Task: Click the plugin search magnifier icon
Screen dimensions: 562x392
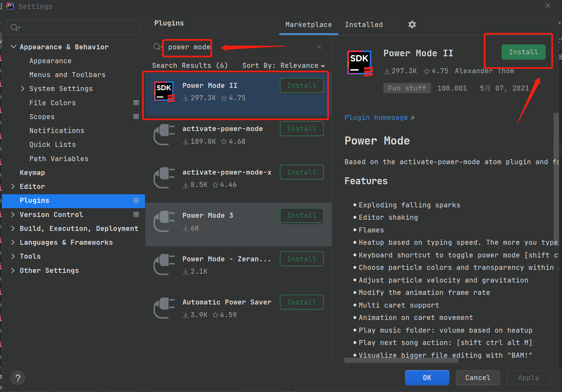Action: (157, 47)
